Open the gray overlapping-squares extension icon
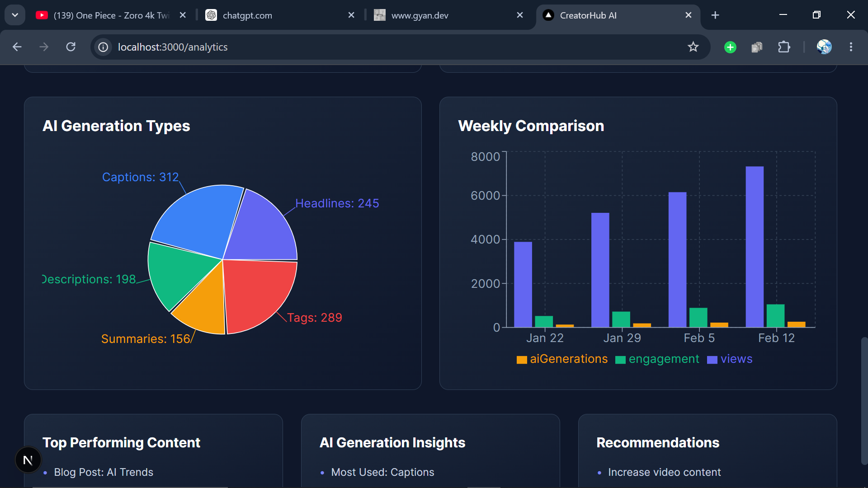Image resolution: width=868 pixels, height=488 pixels. pyautogui.click(x=757, y=47)
